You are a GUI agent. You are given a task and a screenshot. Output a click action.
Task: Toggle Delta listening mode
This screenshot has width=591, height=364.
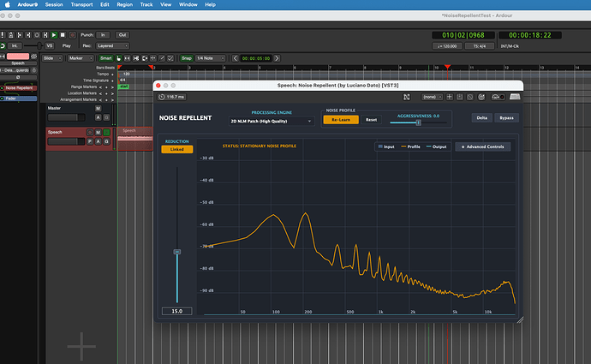[x=481, y=118]
